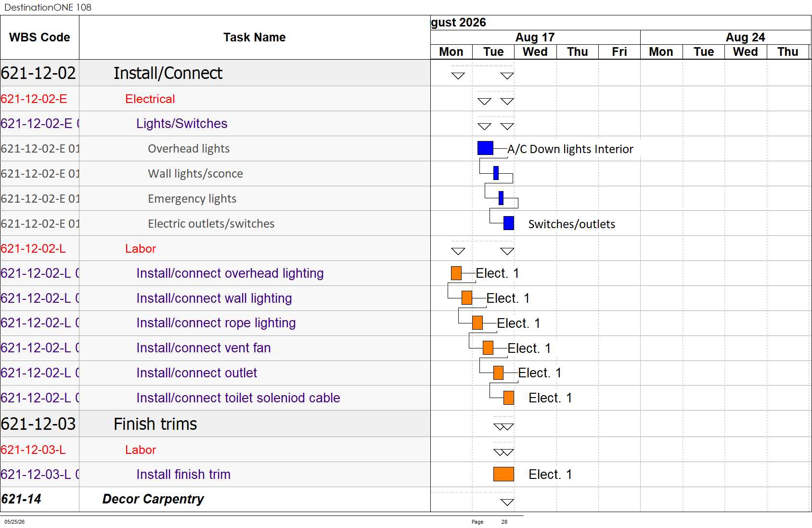The image size is (812, 528).
Task: Click the 05/25/26 footer date
Action: [x=14, y=522]
